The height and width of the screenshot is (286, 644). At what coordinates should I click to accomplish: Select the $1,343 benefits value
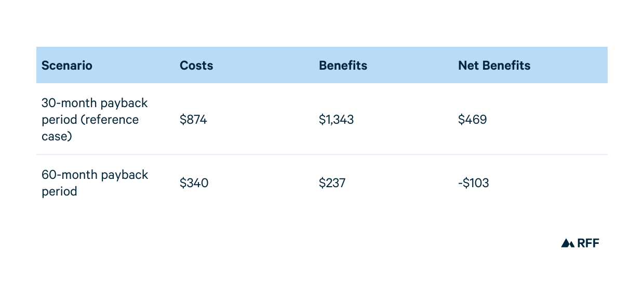pyautogui.click(x=336, y=120)
